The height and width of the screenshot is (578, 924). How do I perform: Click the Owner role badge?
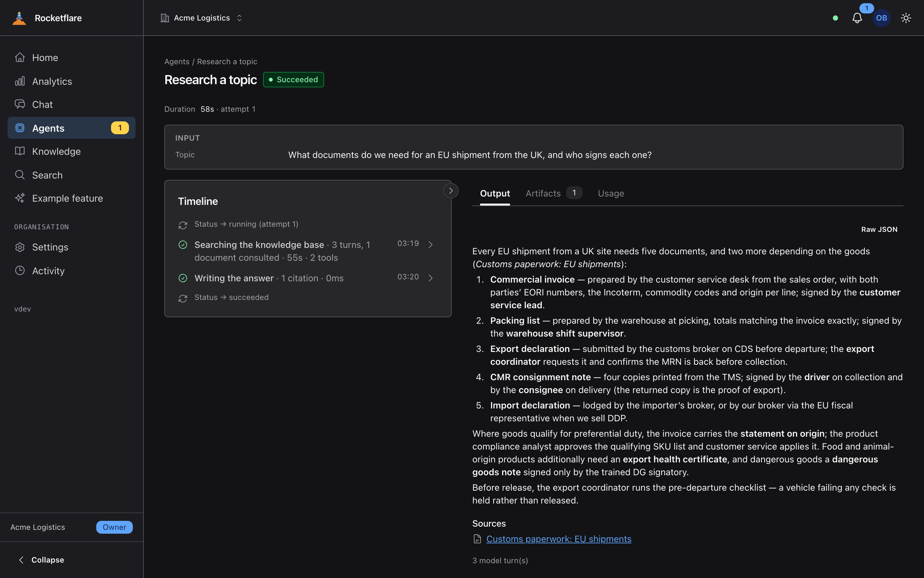tap(114, 527)
